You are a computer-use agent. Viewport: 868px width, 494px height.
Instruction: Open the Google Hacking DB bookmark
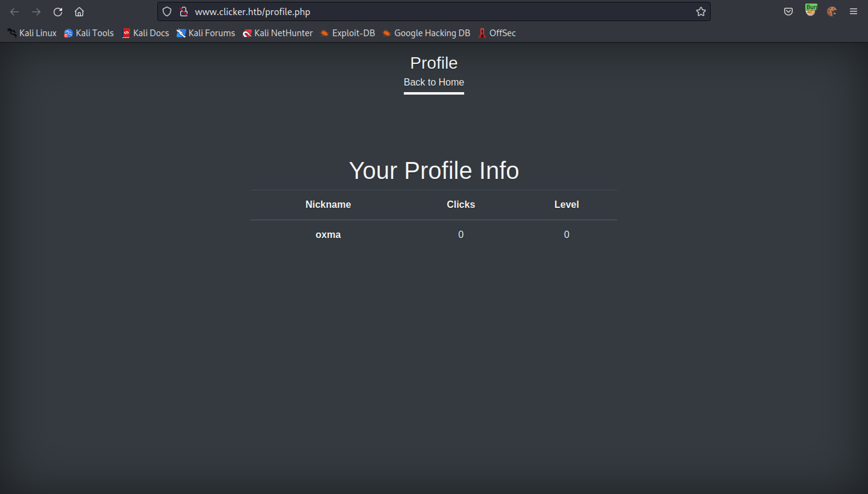(x=426, y=33)
